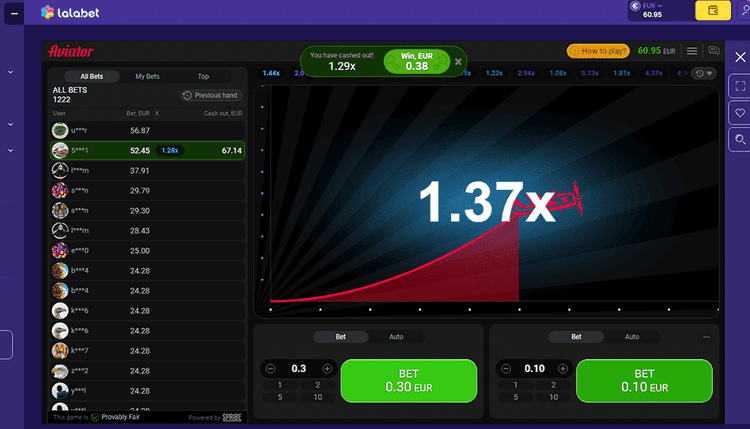Screen dimensions: 750x429
Task: Click the 37.91 bet row
Action: click(148, 171)
